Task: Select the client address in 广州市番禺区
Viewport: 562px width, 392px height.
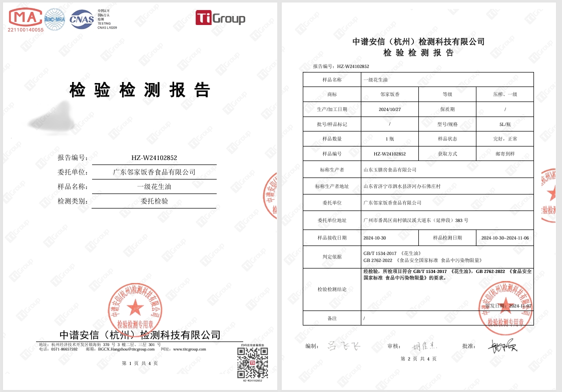Action: [416, 220]
